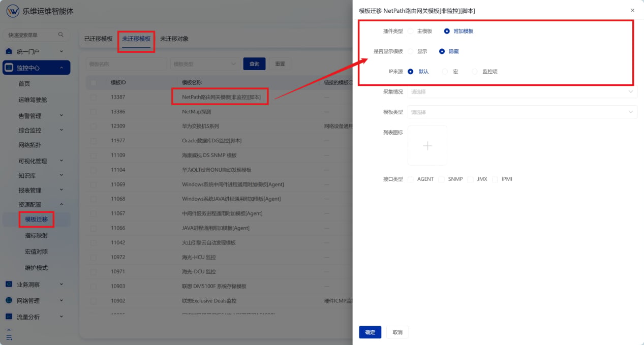Image resolution: width=644 pixels, height=345 pixels.
Task: Click the 确定 confirm button
Action: click(x=370, y=332)
